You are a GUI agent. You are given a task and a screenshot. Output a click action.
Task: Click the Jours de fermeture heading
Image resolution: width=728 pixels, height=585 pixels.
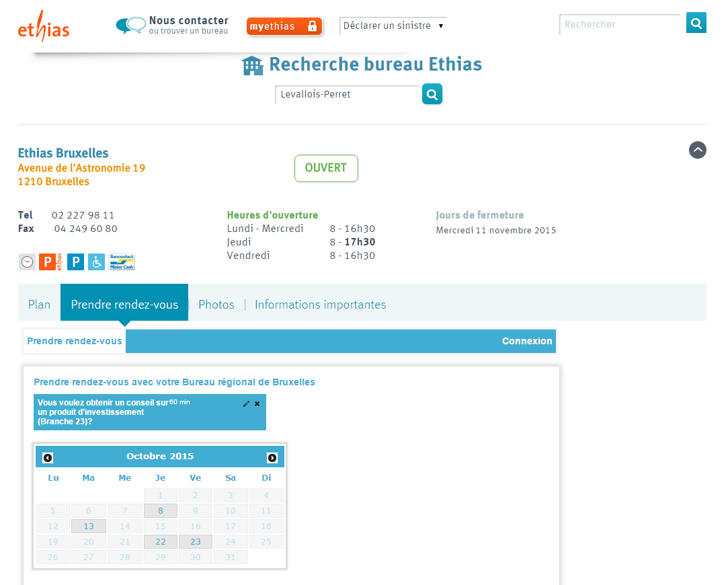479,215
